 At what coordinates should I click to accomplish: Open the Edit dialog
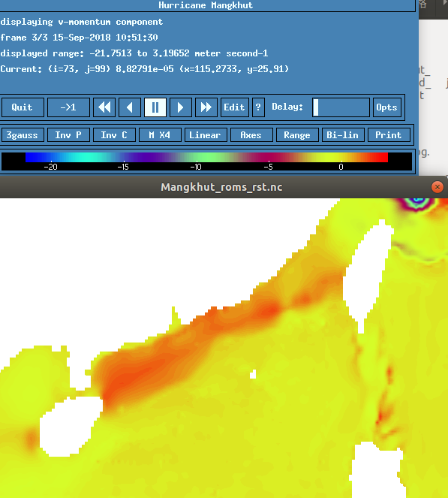[x=235, y=107]
